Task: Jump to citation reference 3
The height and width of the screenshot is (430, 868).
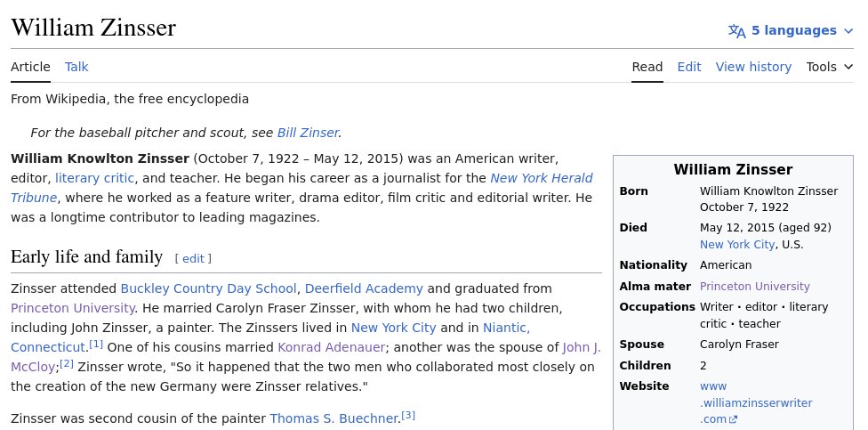Action: [x=408, y=415]
